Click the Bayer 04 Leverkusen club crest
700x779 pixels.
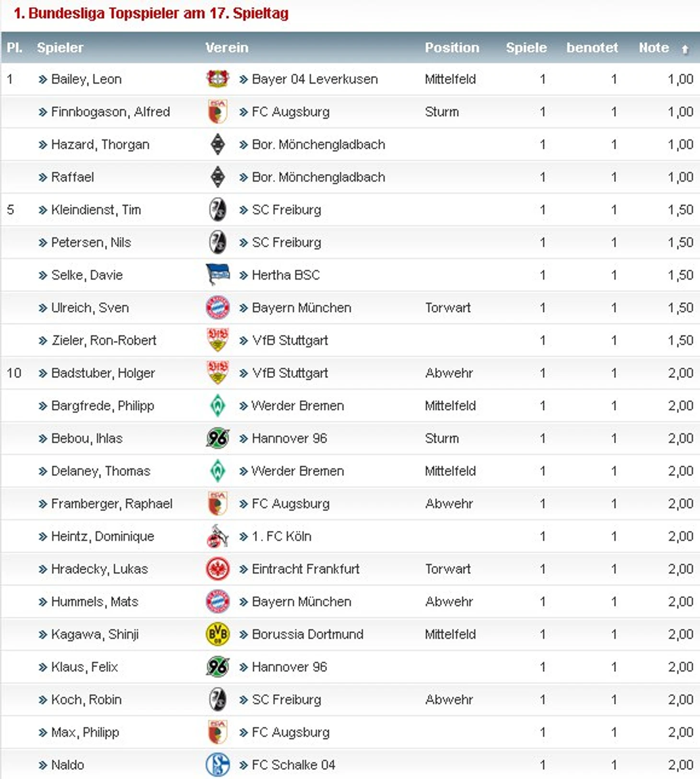[217, 79]
